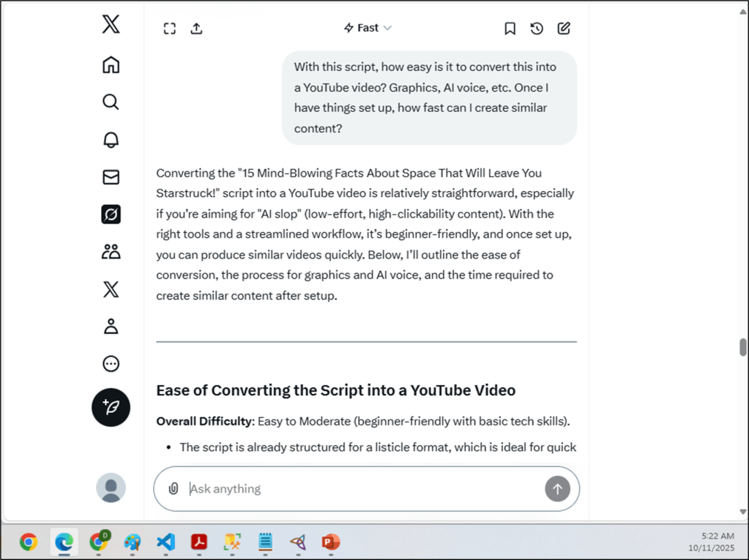Open Messages envelope in sidebar
The image size is (749, 560).
pyautogui.click(x=111, y=177)
